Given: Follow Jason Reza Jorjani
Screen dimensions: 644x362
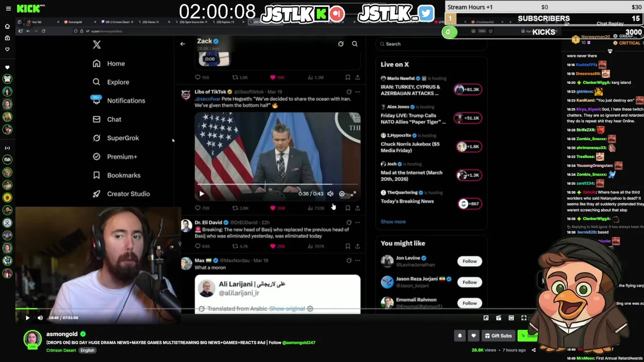Looking at the screenshot, I should point(469,282).
